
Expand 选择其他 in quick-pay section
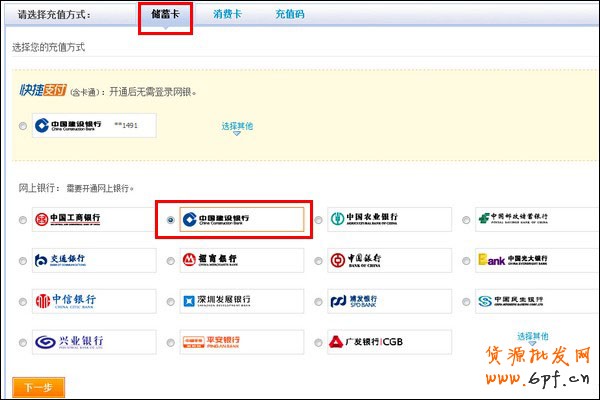[x=237, y=128]
